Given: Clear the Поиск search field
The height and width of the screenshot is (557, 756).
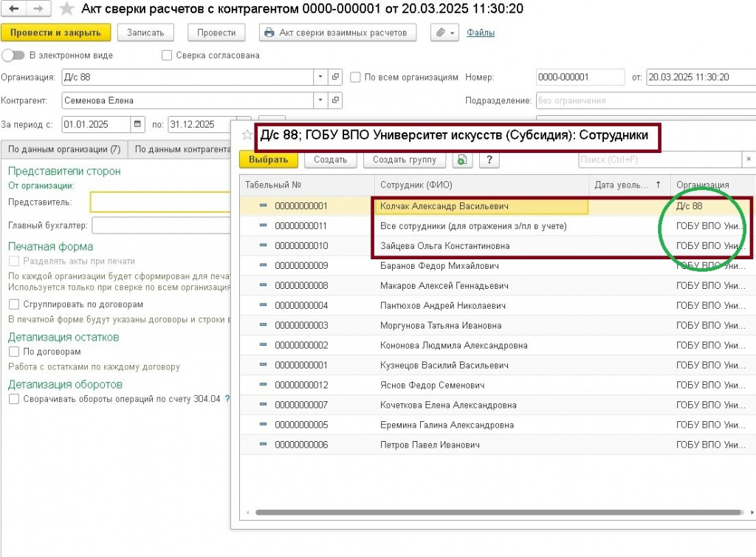Looking at the screenshot, I should [x=749, y=159].
